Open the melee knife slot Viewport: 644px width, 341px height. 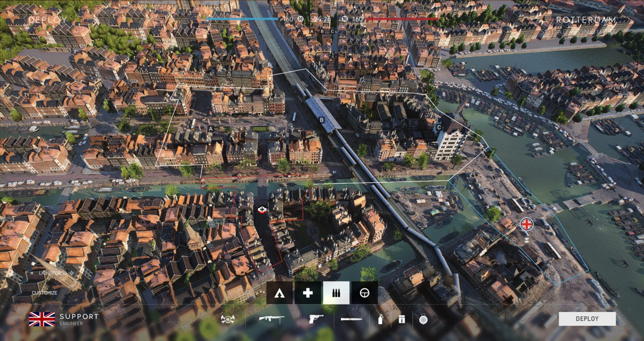(x=351, y=319)
